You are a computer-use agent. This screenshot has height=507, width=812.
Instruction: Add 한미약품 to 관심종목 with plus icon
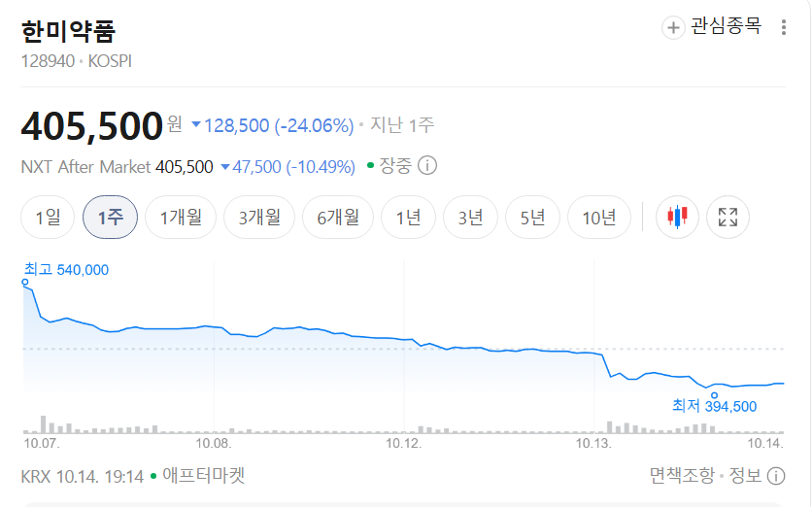673,27
